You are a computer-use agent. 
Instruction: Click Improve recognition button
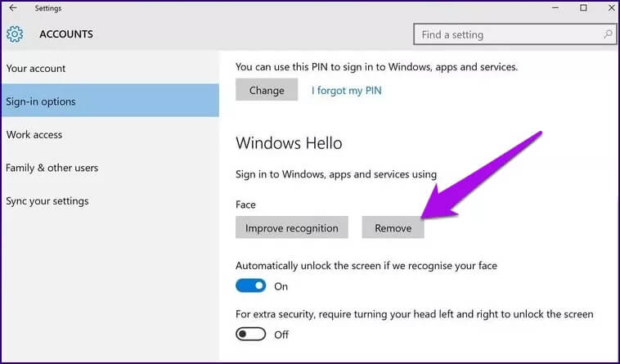click(x=292, y=227)
